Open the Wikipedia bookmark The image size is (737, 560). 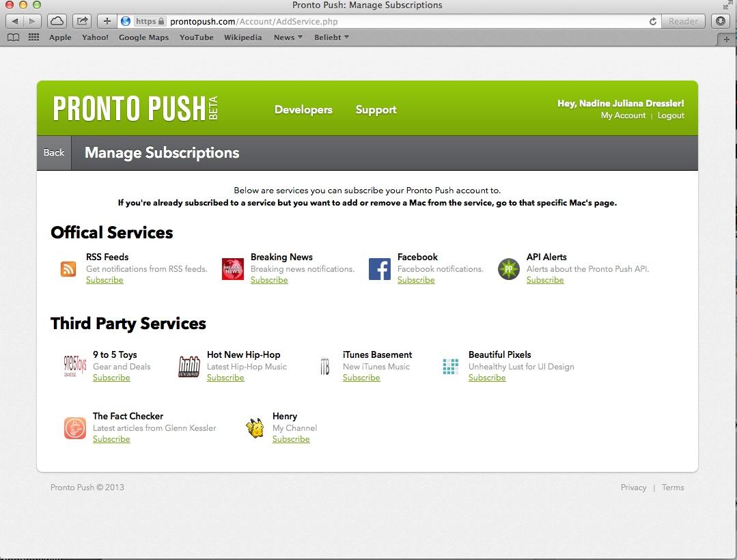click(x=242, y=38)
